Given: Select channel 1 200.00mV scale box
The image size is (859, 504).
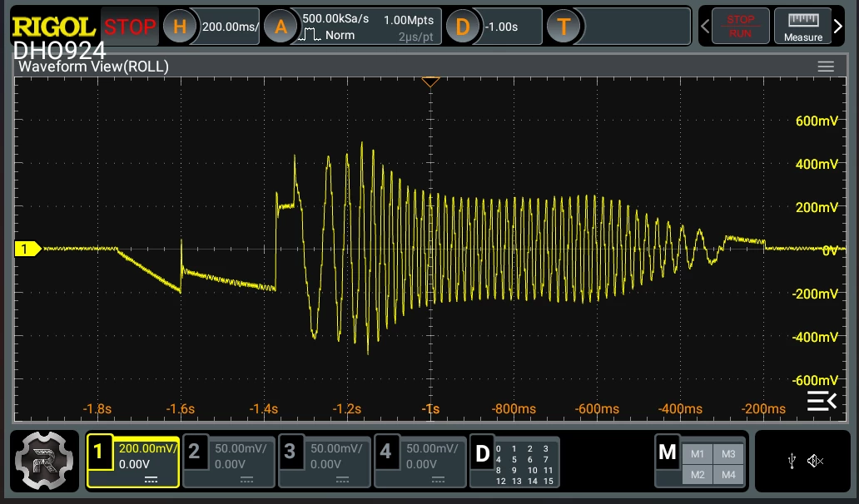Looking at the screenshot, I should (x=133, y=462).
